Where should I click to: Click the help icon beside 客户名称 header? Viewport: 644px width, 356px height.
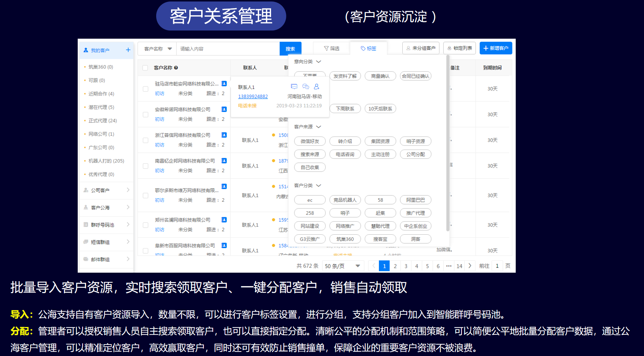click(176, 68)
